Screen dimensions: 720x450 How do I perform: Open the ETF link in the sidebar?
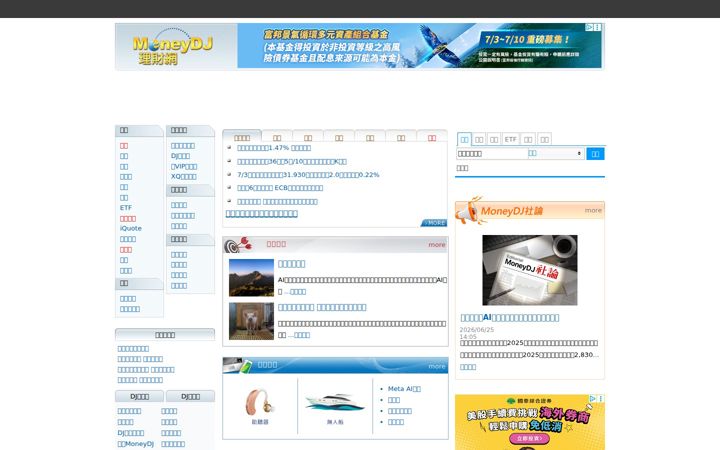click(126, 208)
